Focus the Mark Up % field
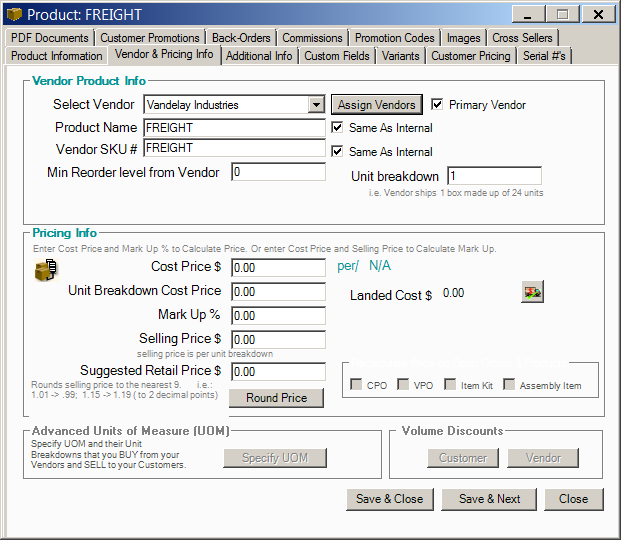Screen dimensions: 621x540 pyautogui.click(x=278, y=316)
